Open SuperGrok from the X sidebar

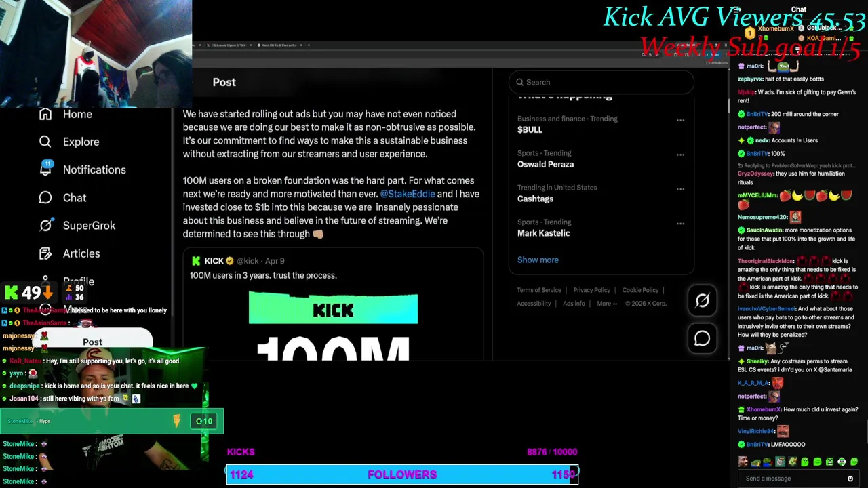[x=77, y=226]
